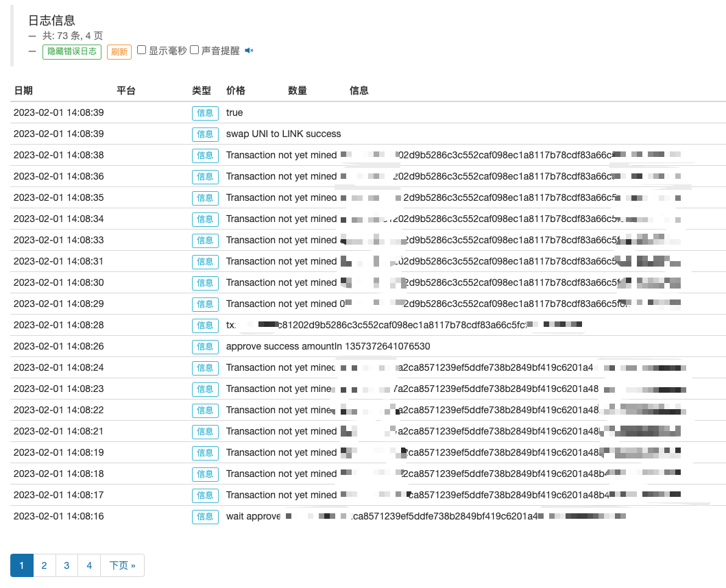Enable the 显示毫秒 checkbox
This screenshot has width=726, height=588.
[141, 49]
